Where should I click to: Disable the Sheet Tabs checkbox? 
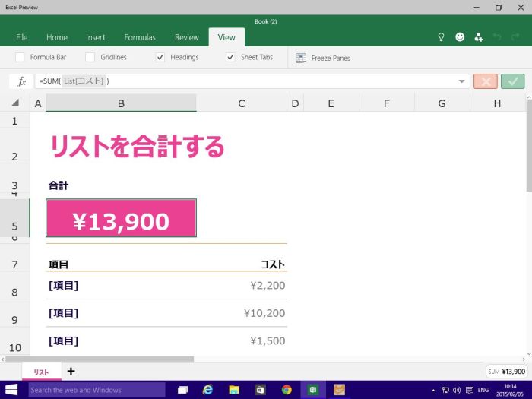pos(231,57)
